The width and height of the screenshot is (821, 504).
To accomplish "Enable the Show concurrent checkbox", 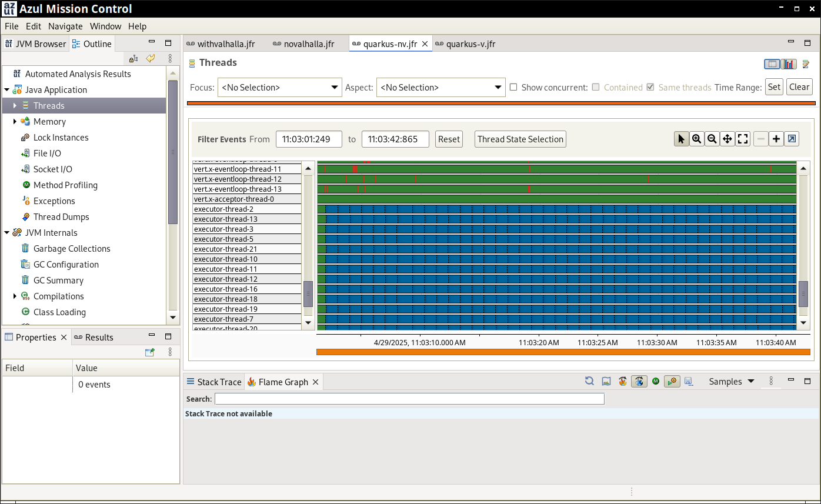I will 513,88.
